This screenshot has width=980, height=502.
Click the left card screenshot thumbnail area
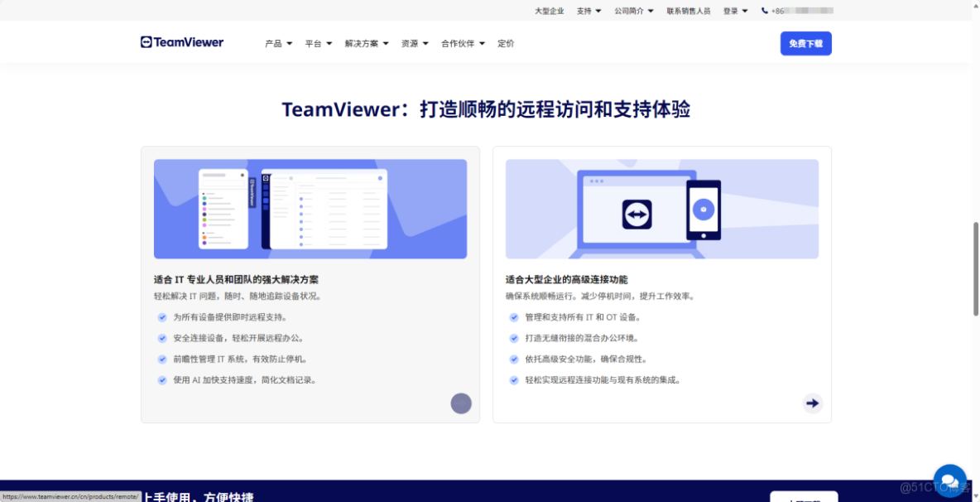(310, 209)
